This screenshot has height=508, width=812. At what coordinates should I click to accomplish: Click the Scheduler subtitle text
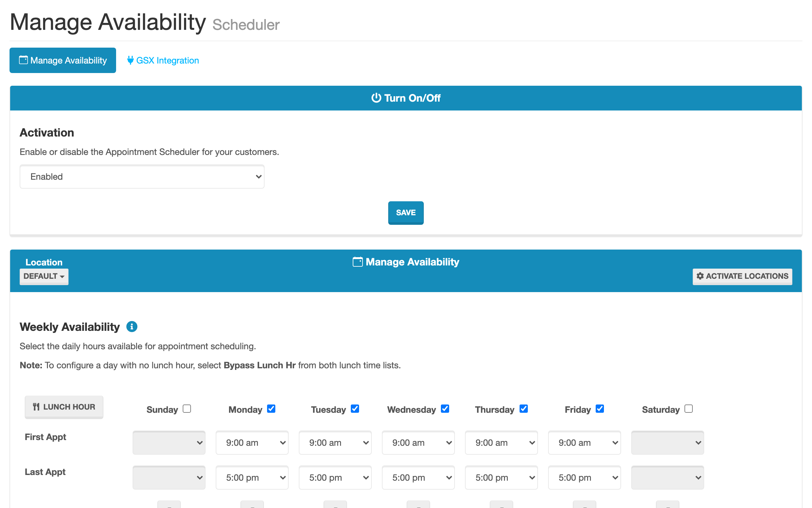(246, 25)
